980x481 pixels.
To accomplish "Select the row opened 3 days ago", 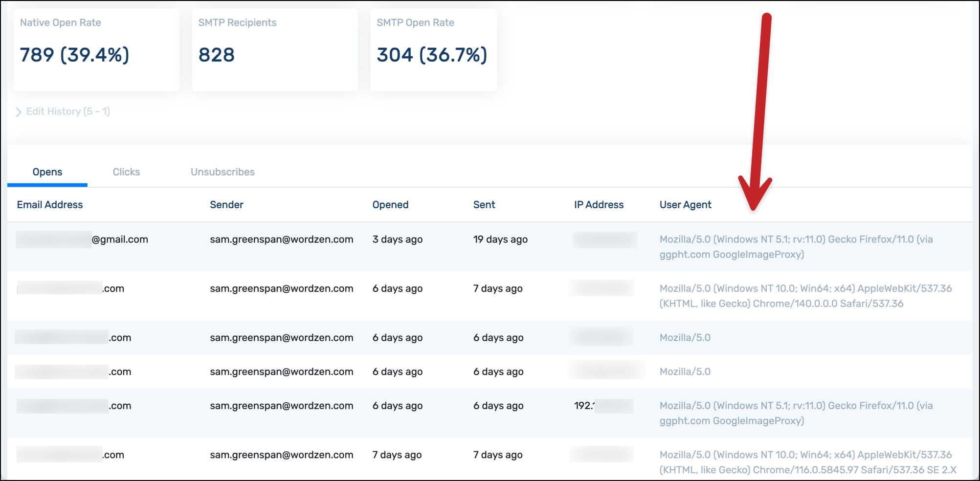I will tap(397, 240).
